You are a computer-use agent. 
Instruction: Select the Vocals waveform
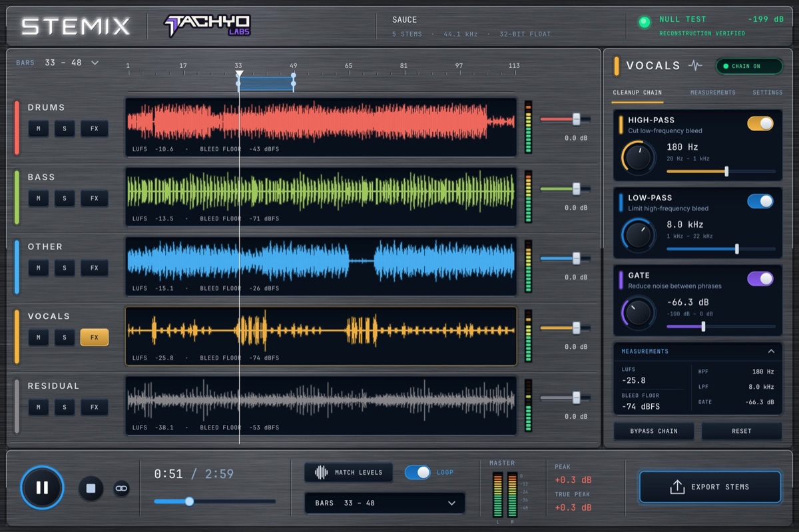pos(321,336)
